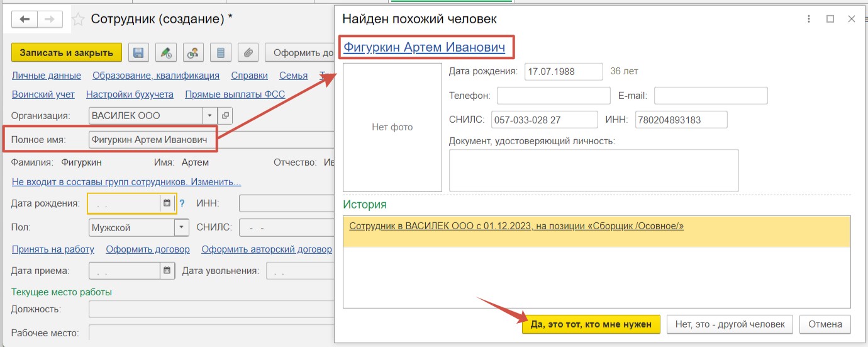Screen dimensions: 868x347
Task: Click the Пол field showing Мужской
Action: click(131, 227)
